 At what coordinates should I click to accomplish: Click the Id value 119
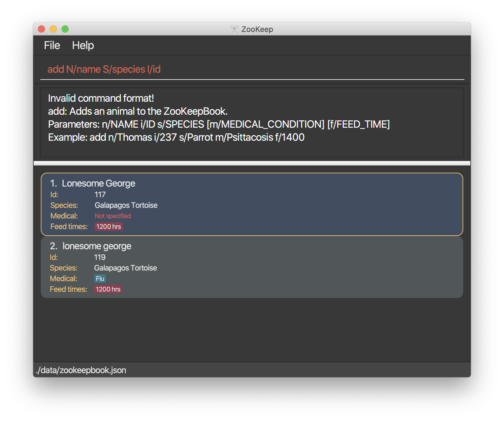point(100,257)
